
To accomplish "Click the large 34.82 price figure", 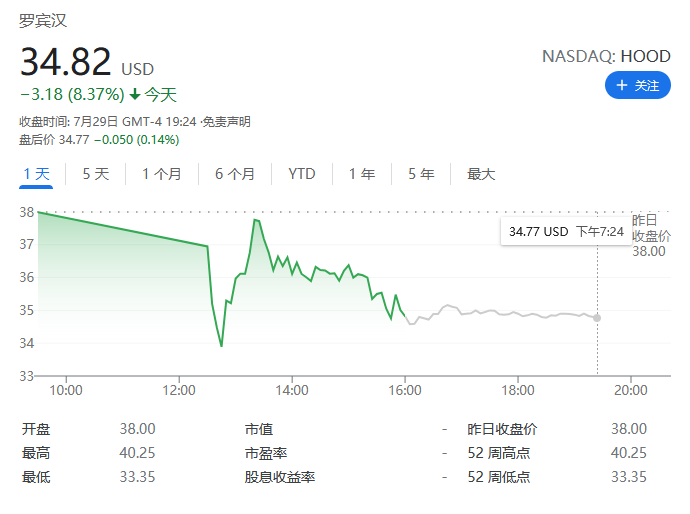I will 66,62.
